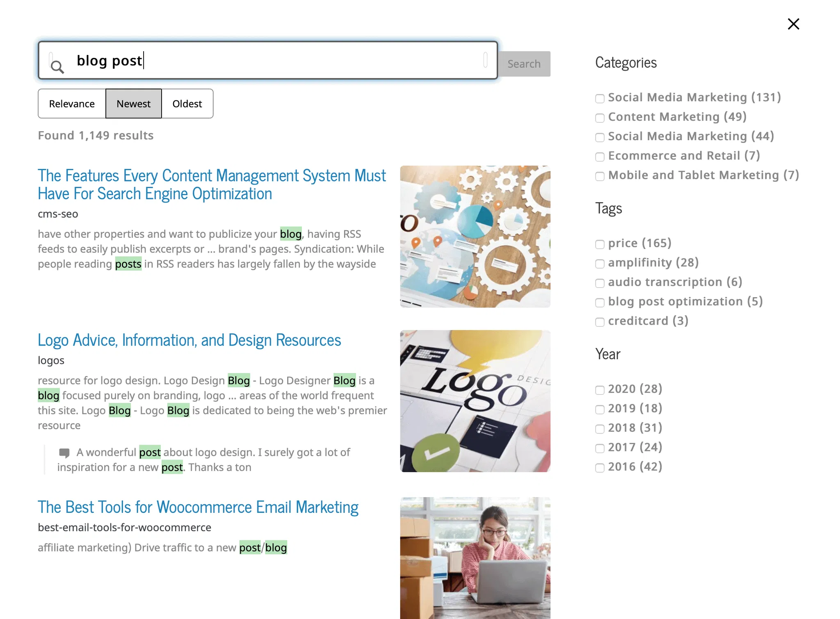Click inside the blog post search field

271,61
